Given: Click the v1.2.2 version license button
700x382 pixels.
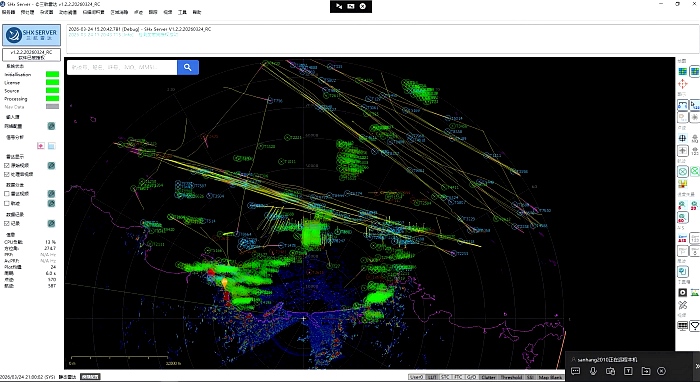Looking at the screenshot, I should click(32, 54).
